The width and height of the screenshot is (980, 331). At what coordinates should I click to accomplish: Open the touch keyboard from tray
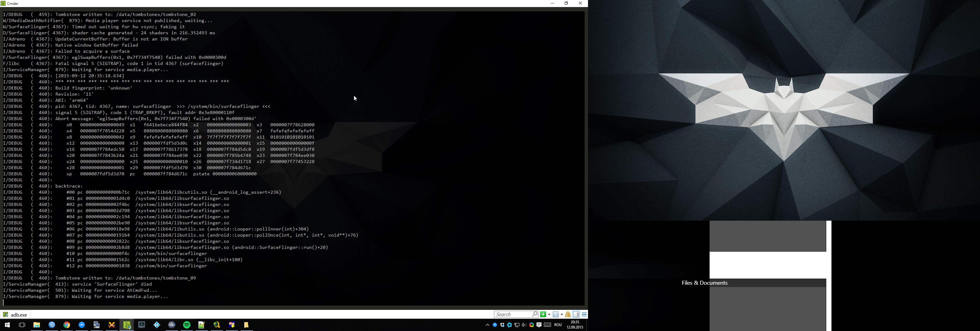548,325
